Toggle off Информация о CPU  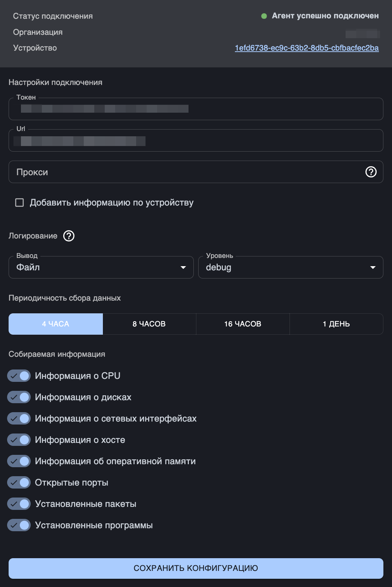(19, 376)
